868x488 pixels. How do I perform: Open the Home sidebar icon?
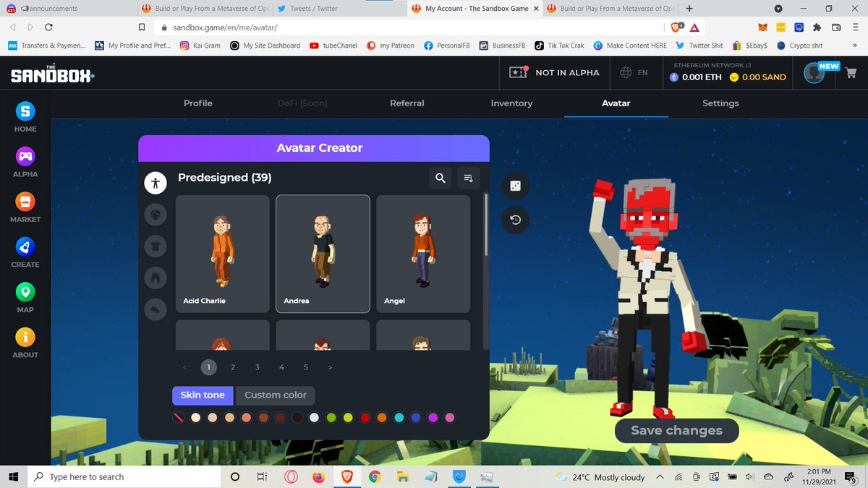(x=25, y=111)
